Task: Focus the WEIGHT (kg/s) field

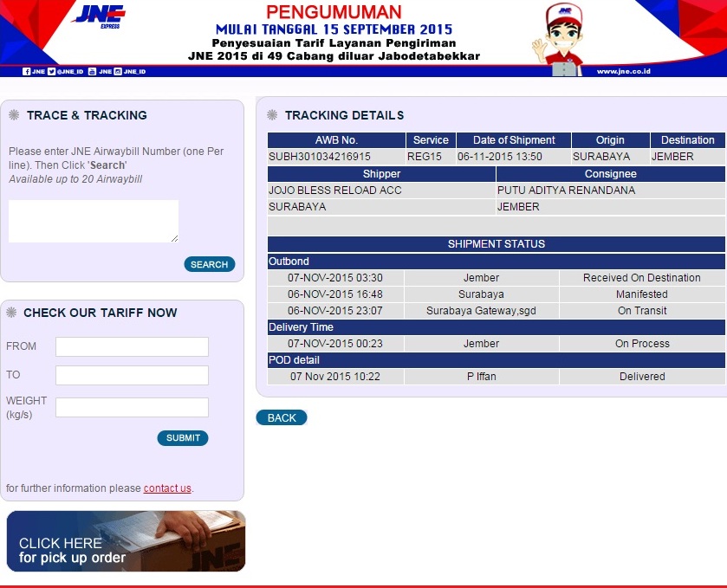Action: (x=132, y=407)
